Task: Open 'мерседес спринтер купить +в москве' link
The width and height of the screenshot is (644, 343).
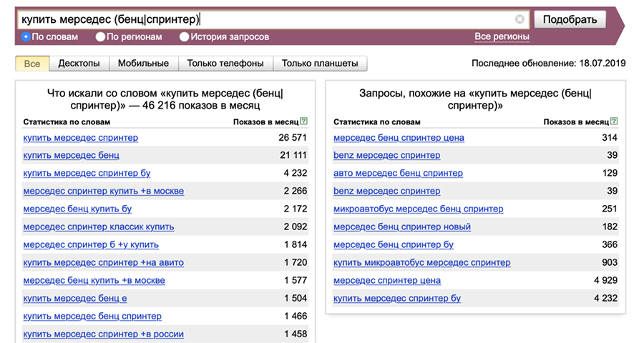Action: tap(104, 192)
